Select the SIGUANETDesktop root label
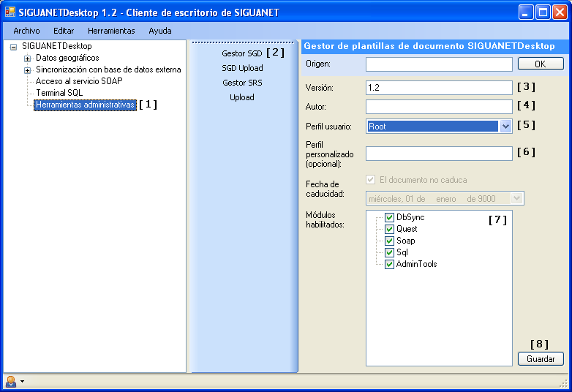 coord(57,46)
